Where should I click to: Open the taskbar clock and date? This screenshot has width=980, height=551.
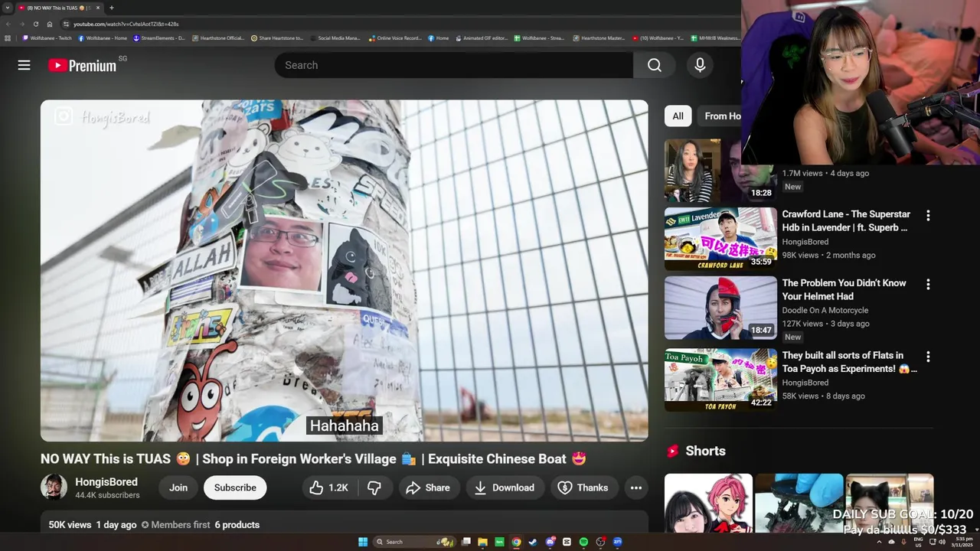click(962, 542)
